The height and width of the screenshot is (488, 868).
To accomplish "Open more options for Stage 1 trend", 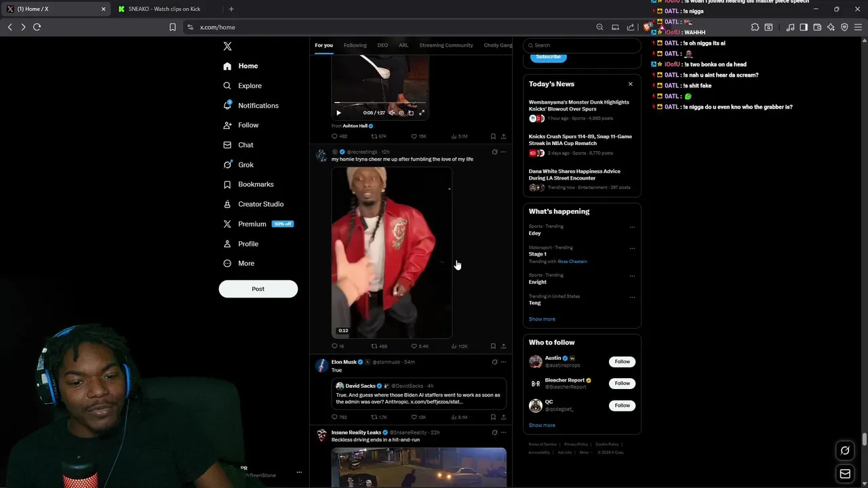I will click(x=632, y=248).
